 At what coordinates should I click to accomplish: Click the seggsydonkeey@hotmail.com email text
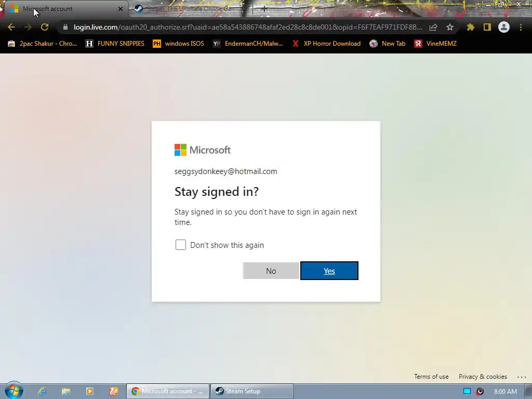(x=226, y=171)
